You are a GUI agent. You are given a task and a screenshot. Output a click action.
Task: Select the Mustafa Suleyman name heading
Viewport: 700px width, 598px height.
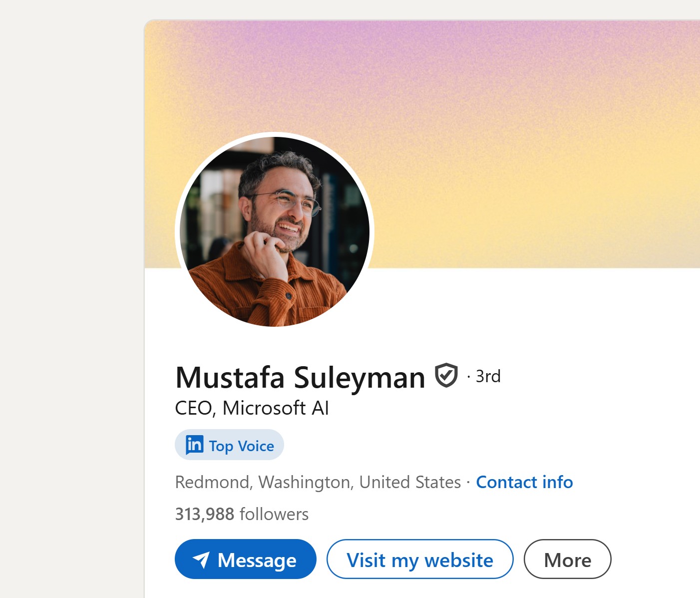pos(301,377)
